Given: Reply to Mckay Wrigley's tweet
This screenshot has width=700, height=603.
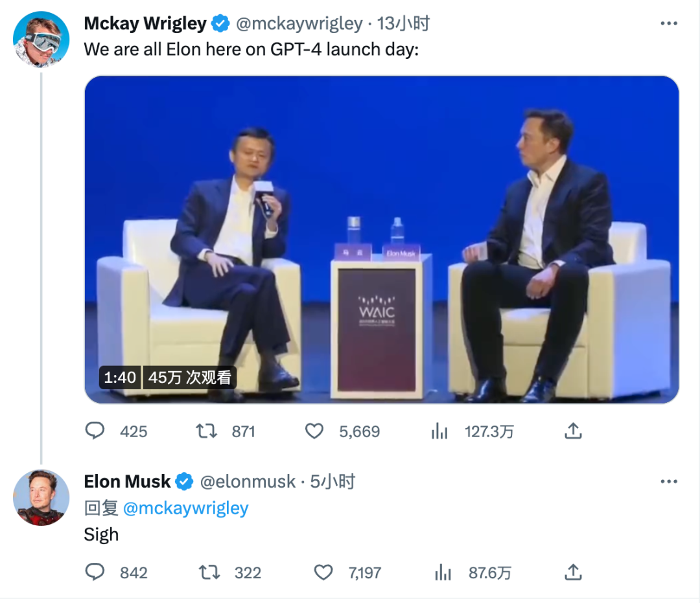Looking at the screenshot, I should (x=95, y=431).
